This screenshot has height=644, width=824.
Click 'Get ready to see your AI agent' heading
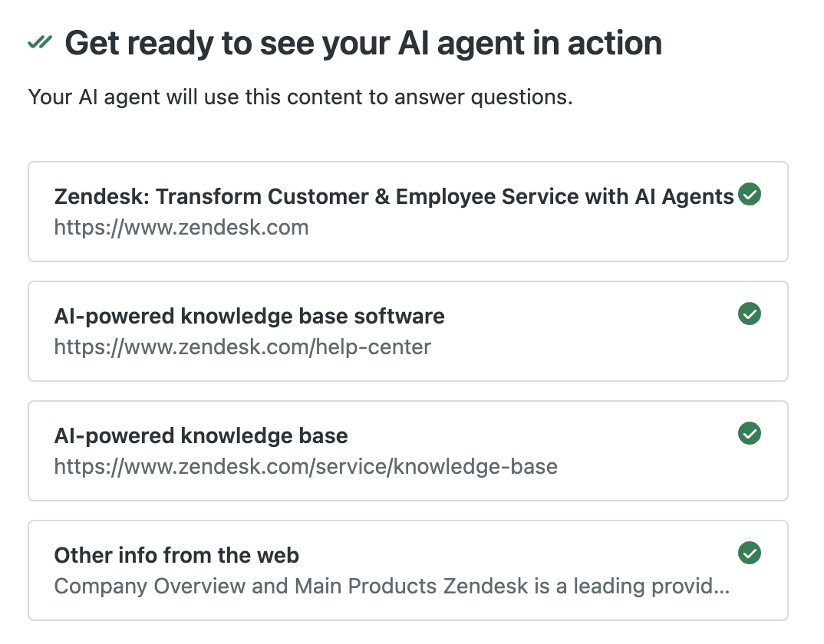pos(363,44)
